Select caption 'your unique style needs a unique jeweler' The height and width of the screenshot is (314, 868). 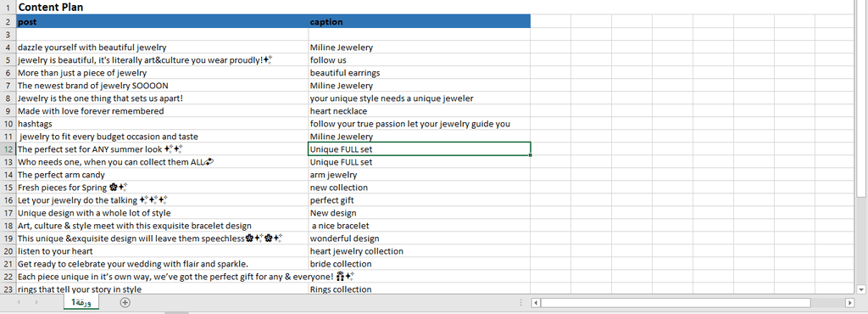click(419, 98)
